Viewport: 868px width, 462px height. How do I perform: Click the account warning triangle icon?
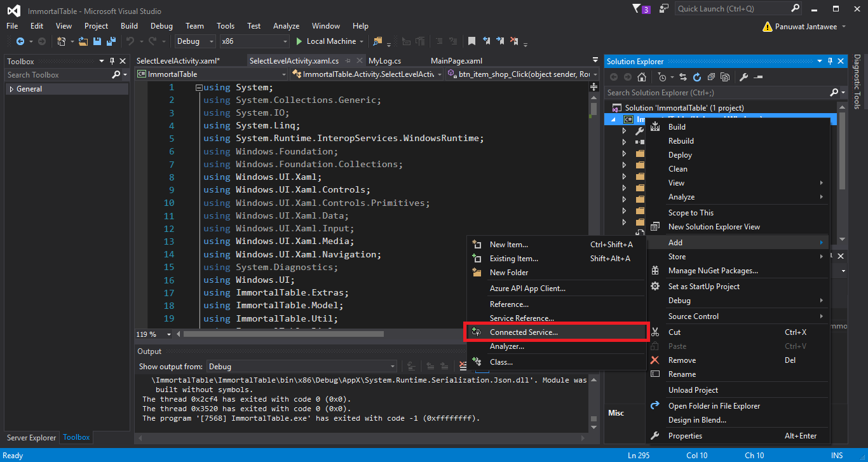767,27
